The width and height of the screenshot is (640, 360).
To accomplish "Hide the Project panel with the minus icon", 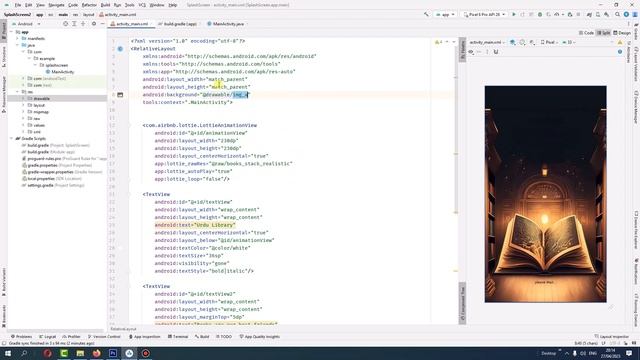I will click(102, 24).
